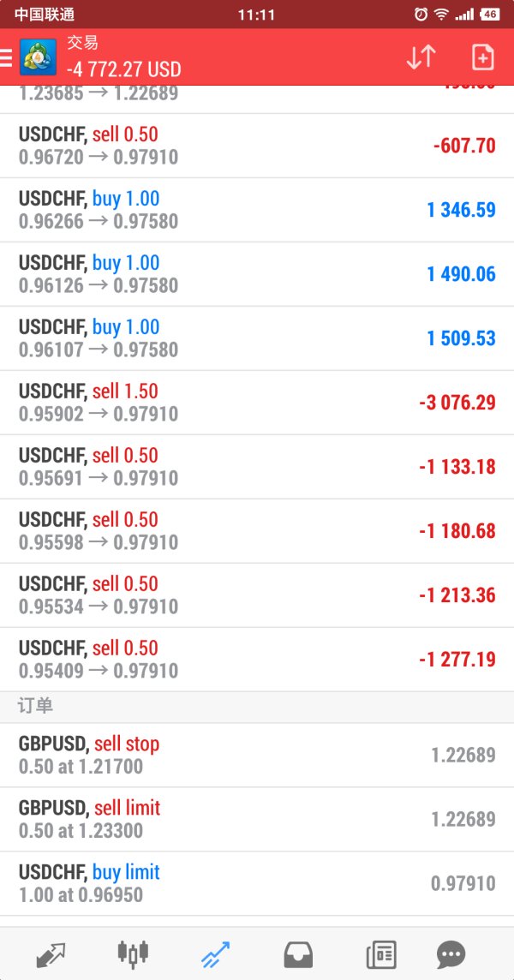Switch to the candlestick Chart tab
Screen dimensions: 514x980
[133, 953]
